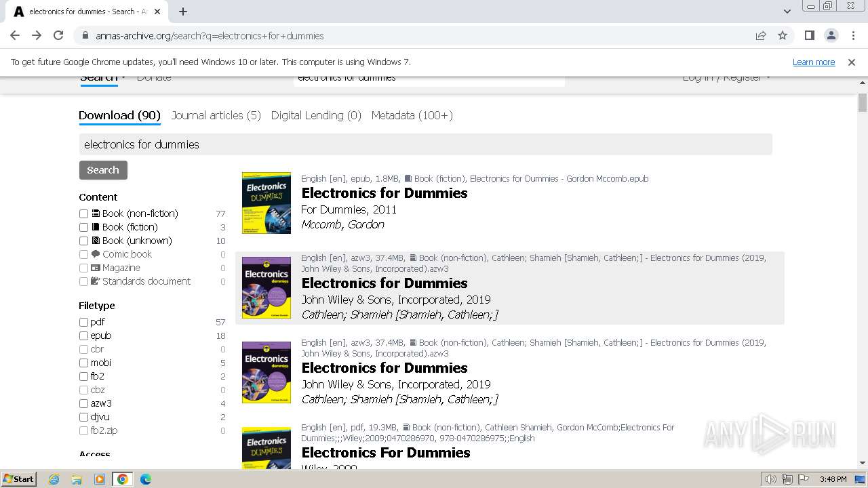Open the second 2019 azw3 cover thumbnail
The width and height of the screenshot is (868, 488).
tap(267, 372)
